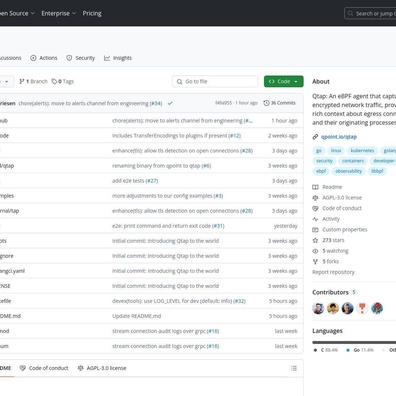Open commit hash f49a955

[x=223, y=103]
